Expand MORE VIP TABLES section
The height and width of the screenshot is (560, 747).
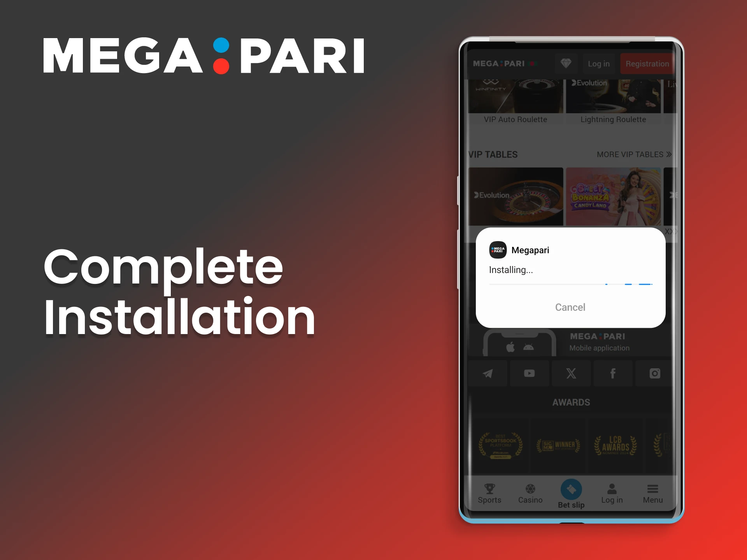click(x=632, y=154)
